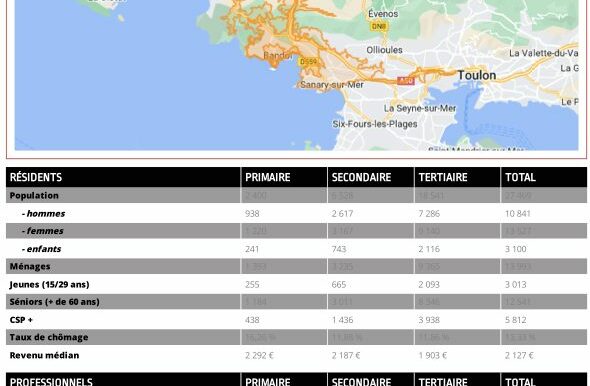Click the hommes tertiaire value 7 286
Viewport: 590px width, 386px height.
pyautogui.click(x=429, y=213)
